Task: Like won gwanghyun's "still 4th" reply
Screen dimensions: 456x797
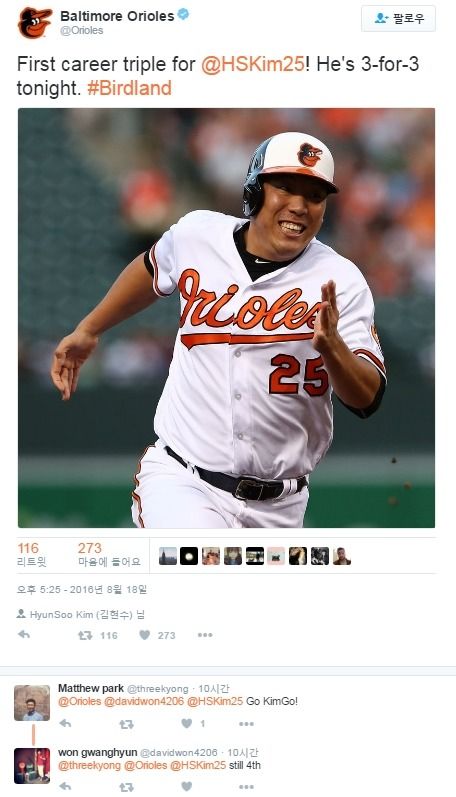Action: (x=187, y=786)
